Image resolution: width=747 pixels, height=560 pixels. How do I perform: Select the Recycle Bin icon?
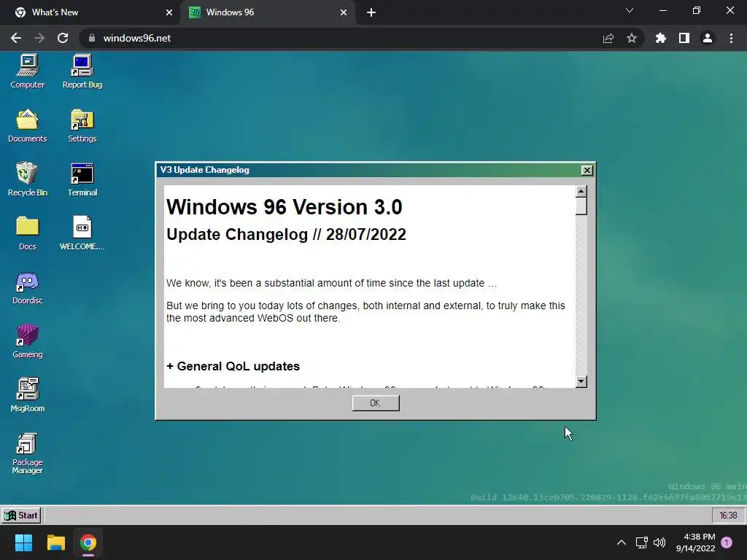click(x=27, y=179)
